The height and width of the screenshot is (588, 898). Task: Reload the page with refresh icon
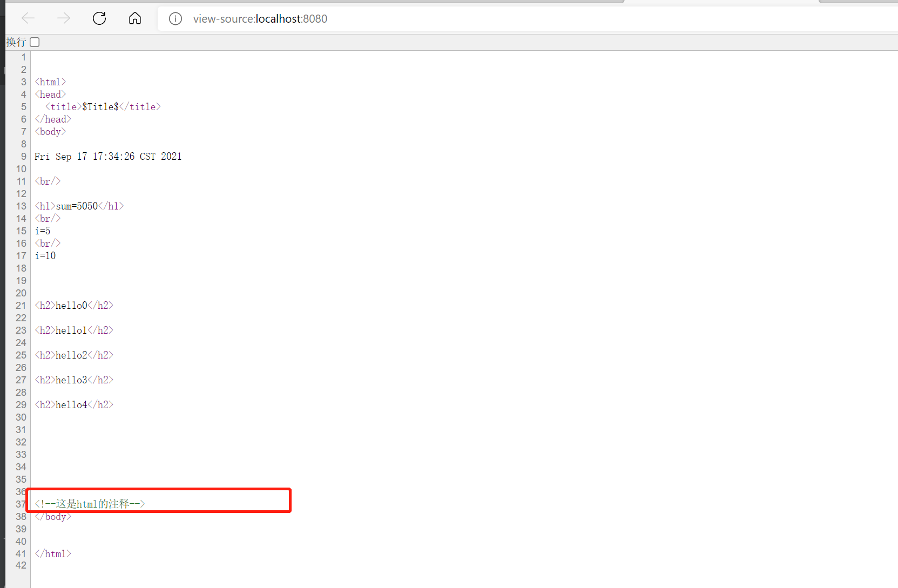point(99,18)
